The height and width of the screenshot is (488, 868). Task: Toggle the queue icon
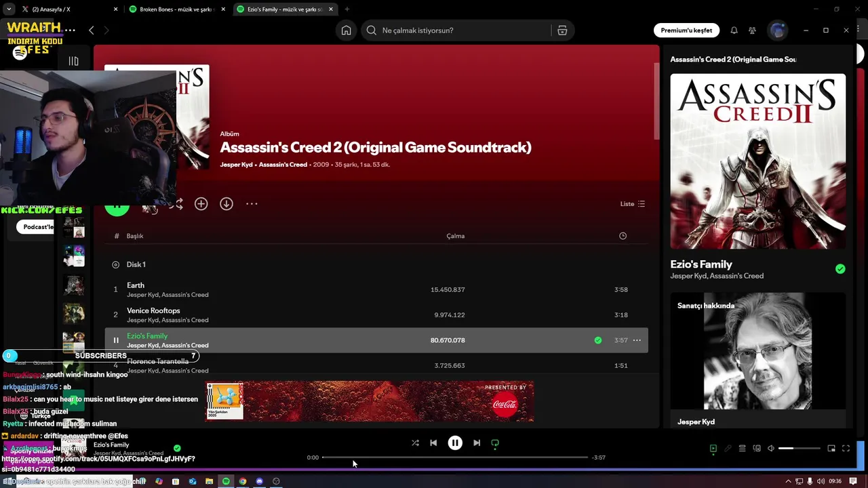743,449
